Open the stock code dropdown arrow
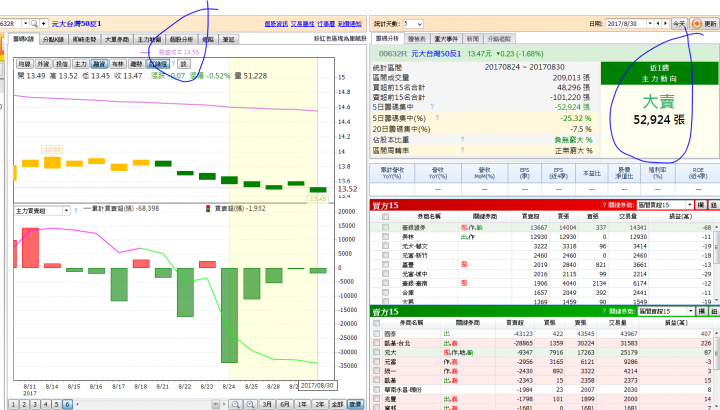This screenshot has width=720, height=410. click(x=25, y=23)
